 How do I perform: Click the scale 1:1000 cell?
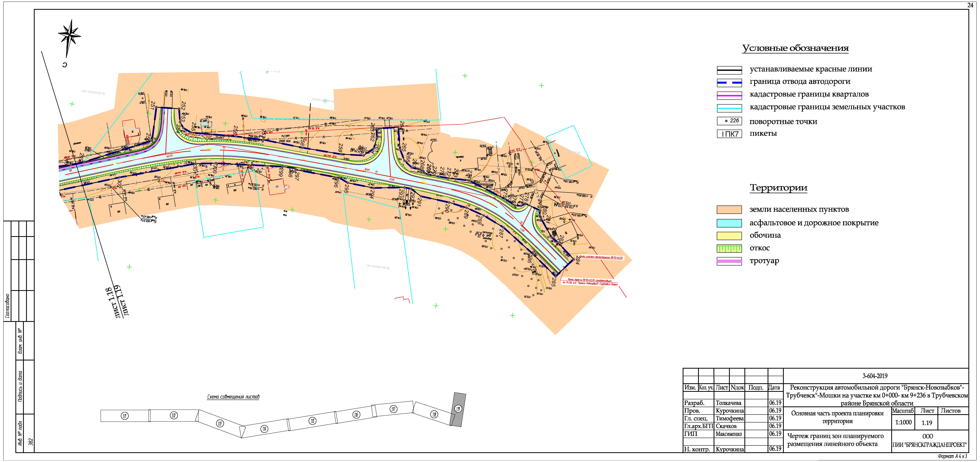pyautogui.click(x=903, y=422)
